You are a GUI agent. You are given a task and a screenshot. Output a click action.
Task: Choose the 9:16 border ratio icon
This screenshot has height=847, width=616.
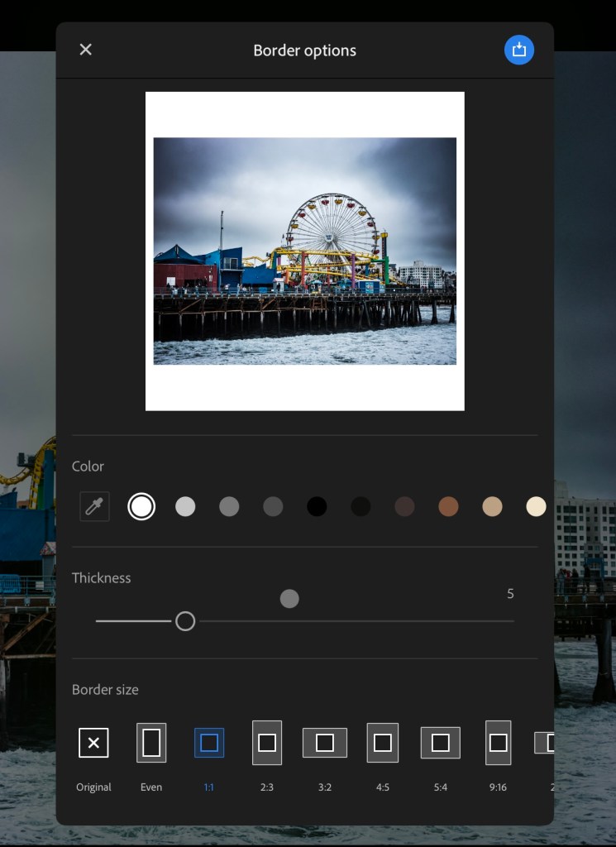click(498, 743)
